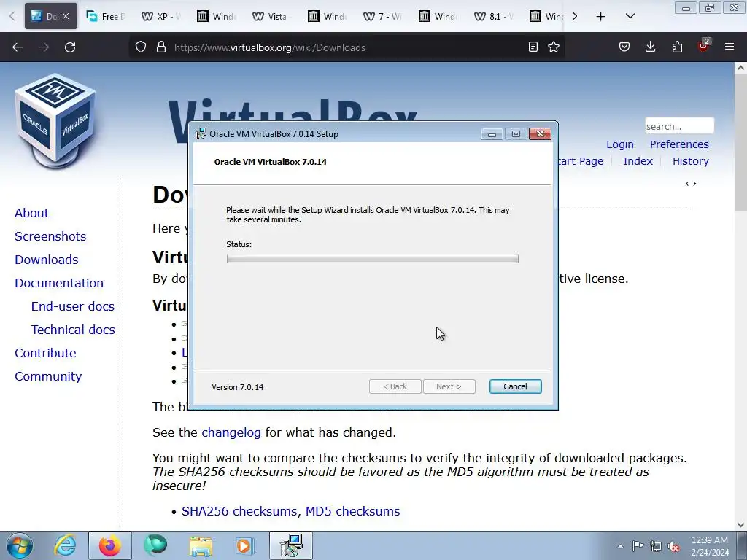Viewport: 747px width, 560px height.
Task: Open the Preferences link
Action: click(x=679, y=144)
